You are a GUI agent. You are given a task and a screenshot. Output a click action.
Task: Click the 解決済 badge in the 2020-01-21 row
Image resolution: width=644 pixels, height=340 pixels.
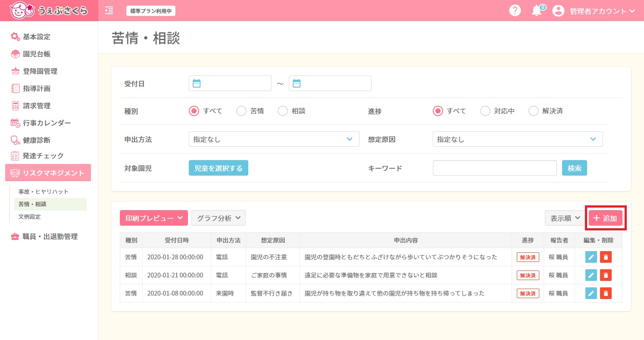pos(528,275)
